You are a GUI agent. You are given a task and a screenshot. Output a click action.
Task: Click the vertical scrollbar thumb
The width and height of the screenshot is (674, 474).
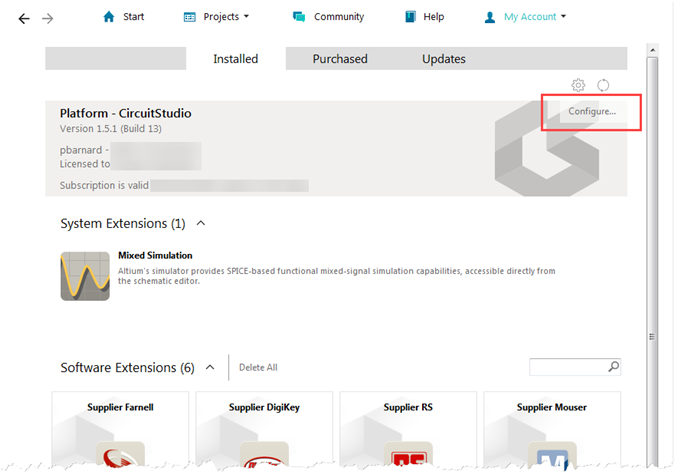coord(653,260)
